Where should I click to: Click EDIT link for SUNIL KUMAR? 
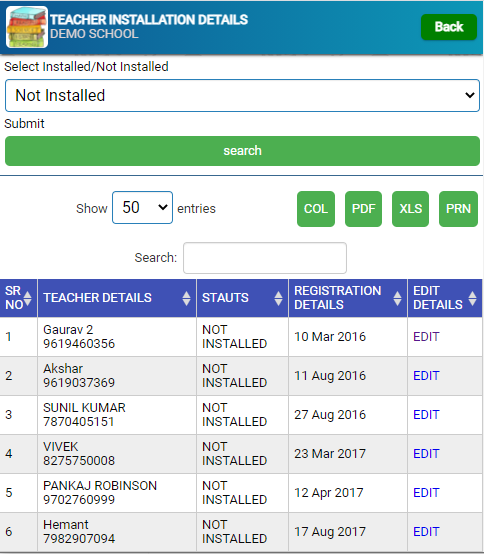coord(426,414)
